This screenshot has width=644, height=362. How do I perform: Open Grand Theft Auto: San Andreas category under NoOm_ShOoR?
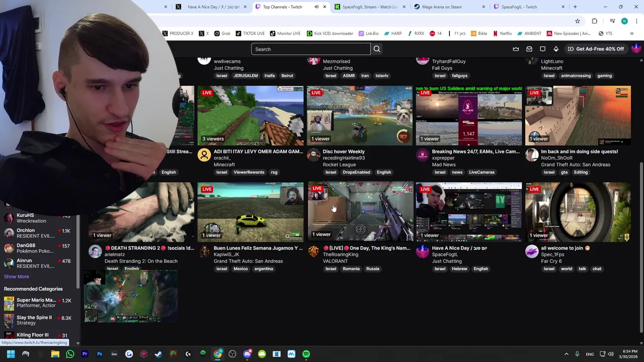576,164
